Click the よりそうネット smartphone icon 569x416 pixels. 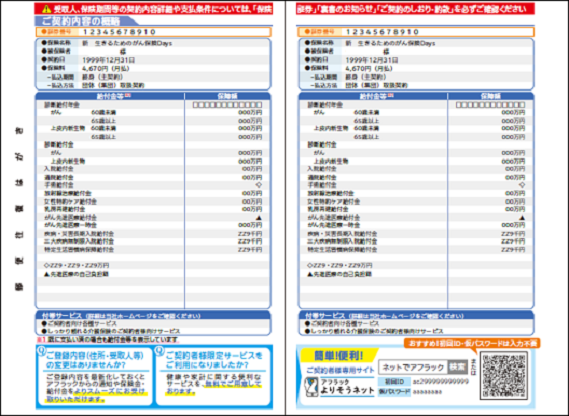[311, 387]
